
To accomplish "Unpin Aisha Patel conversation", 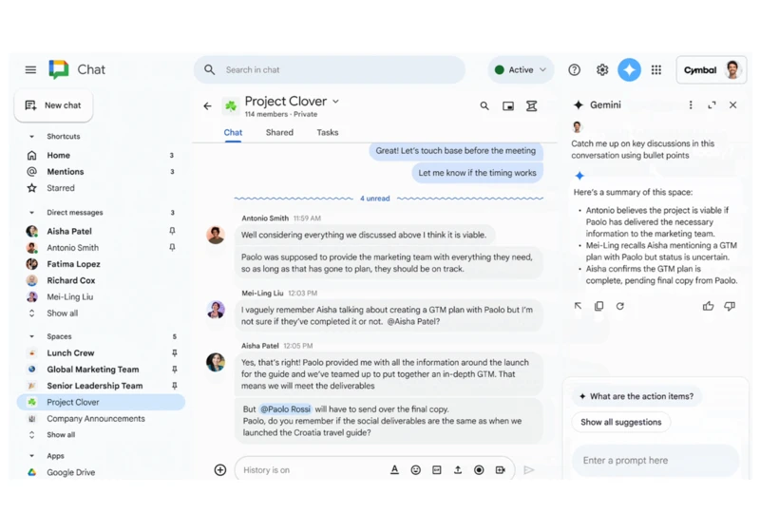I will (x=172, y=231).
